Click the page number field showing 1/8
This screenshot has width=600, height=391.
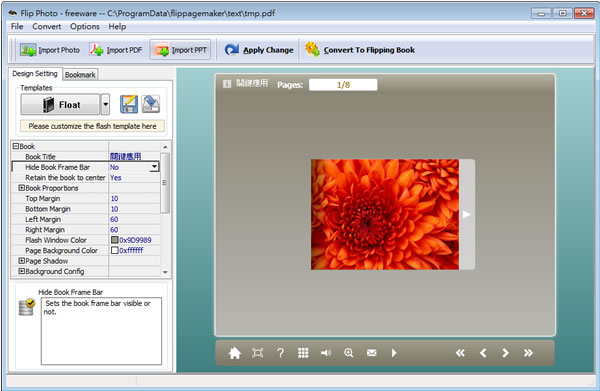tap(343, 85)
